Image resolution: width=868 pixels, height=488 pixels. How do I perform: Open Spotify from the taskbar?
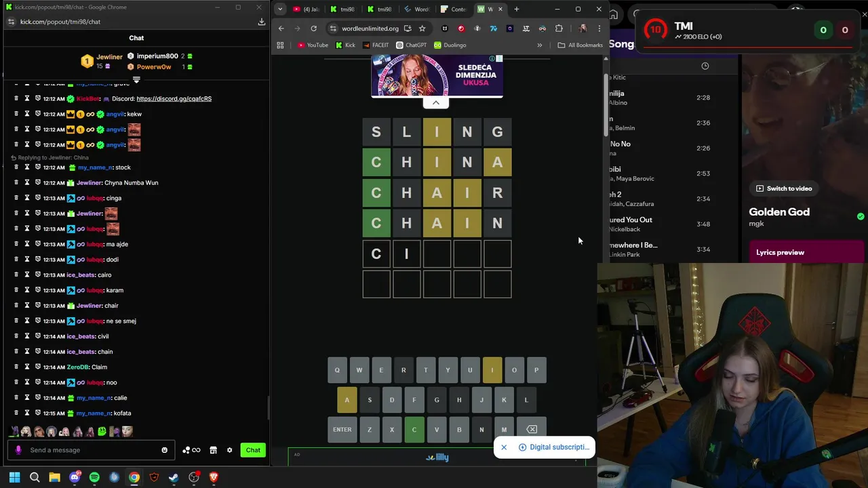(x=94, y=477)
